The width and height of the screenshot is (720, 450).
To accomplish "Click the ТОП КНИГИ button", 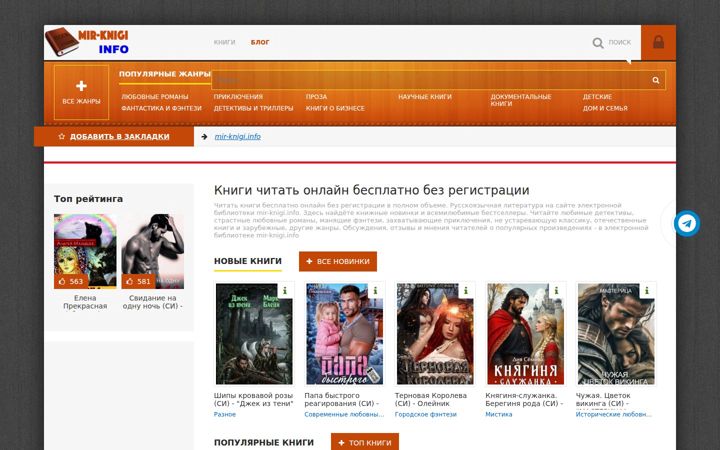I will [x=365, y=442].
